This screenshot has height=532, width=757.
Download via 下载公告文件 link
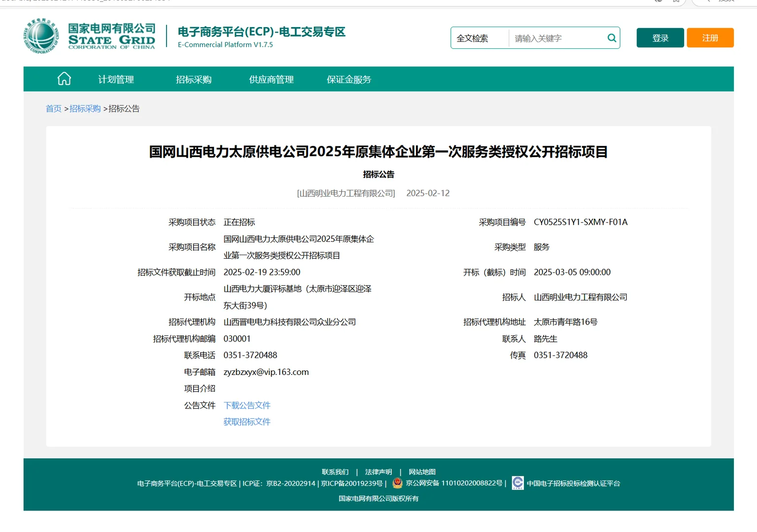click(x=247, y=405)
